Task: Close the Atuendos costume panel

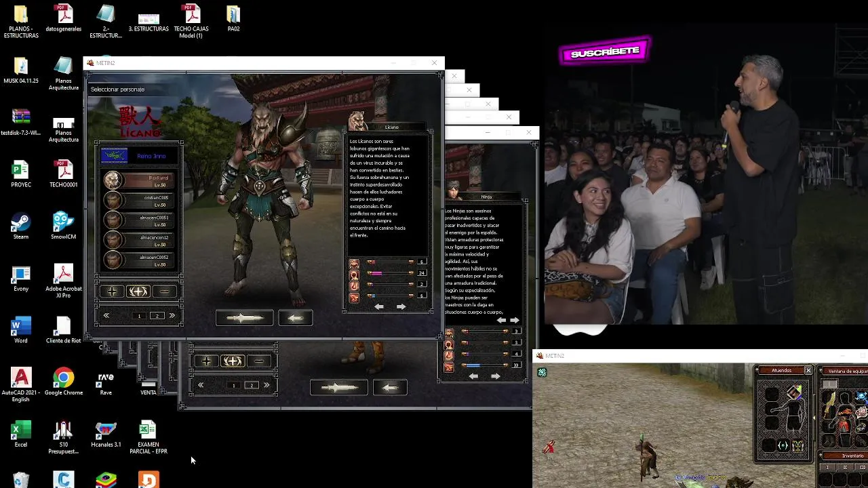Action: (808, 370)
